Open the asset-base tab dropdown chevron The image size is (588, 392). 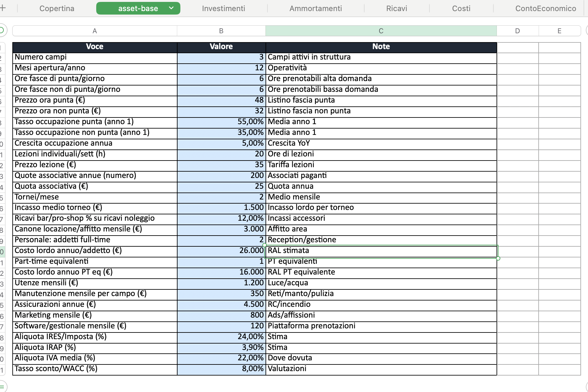[171, 8]
